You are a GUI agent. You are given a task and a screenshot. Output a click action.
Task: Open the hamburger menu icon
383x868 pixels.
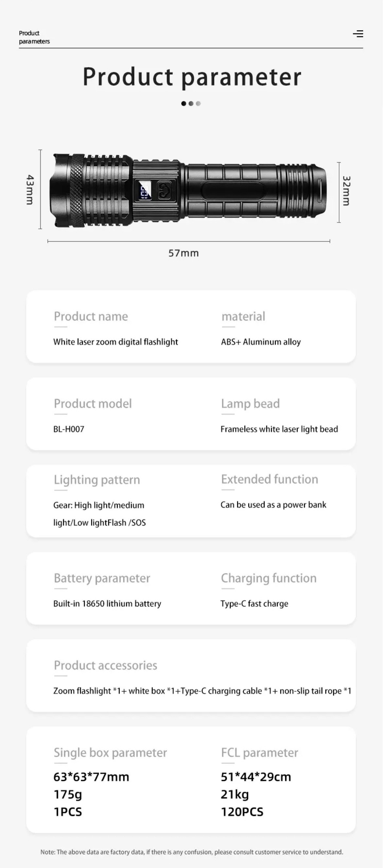pyautogui.click(x=358, y=34)
